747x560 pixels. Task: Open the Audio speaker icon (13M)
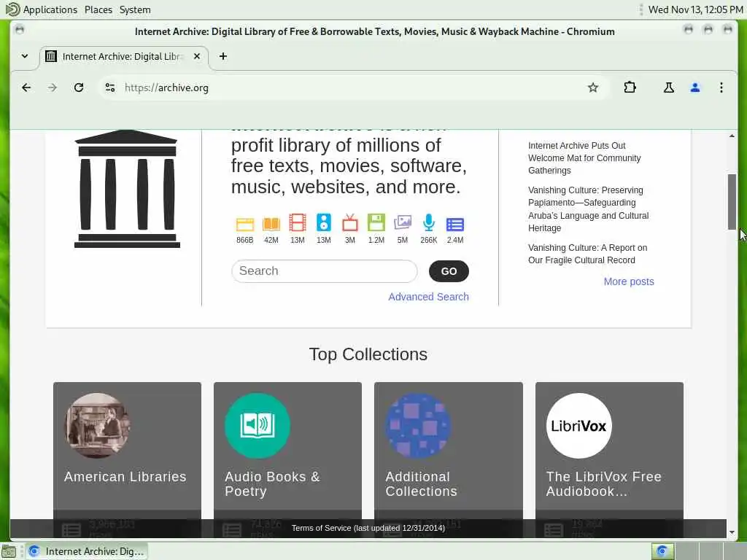pyautogui.click(x=323, y=229)
